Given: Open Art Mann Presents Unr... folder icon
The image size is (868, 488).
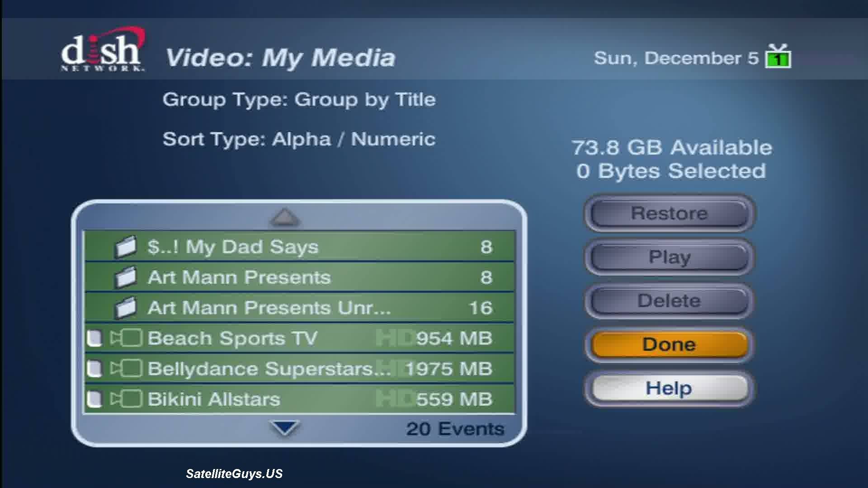Looking at the screenshot, I should [x=125, y=308].
